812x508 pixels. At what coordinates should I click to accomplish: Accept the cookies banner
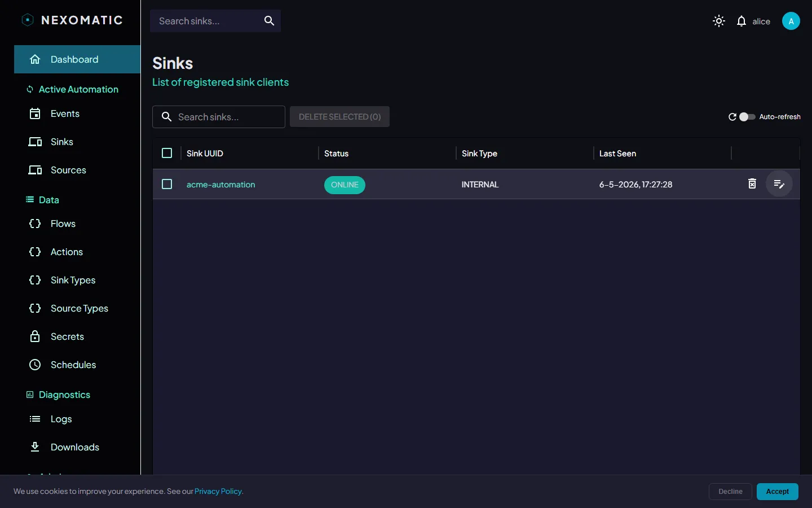[x=777, y=492]
